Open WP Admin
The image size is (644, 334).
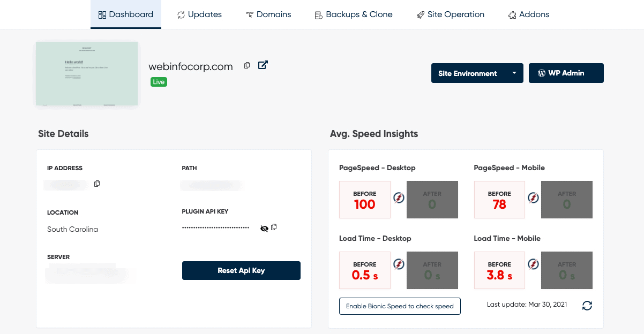566,73
